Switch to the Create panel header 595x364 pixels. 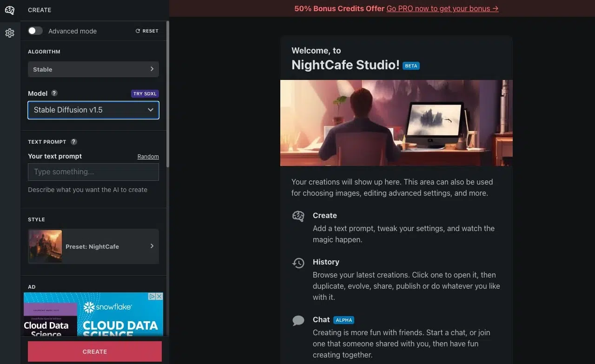coord(40,10)
